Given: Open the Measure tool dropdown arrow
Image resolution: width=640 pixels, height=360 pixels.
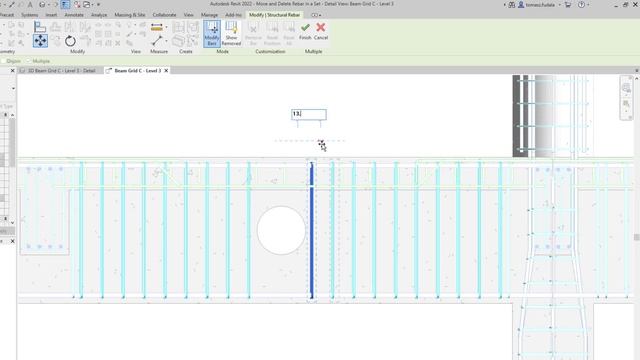Looking at the screenshot, I should coord(167,41).
